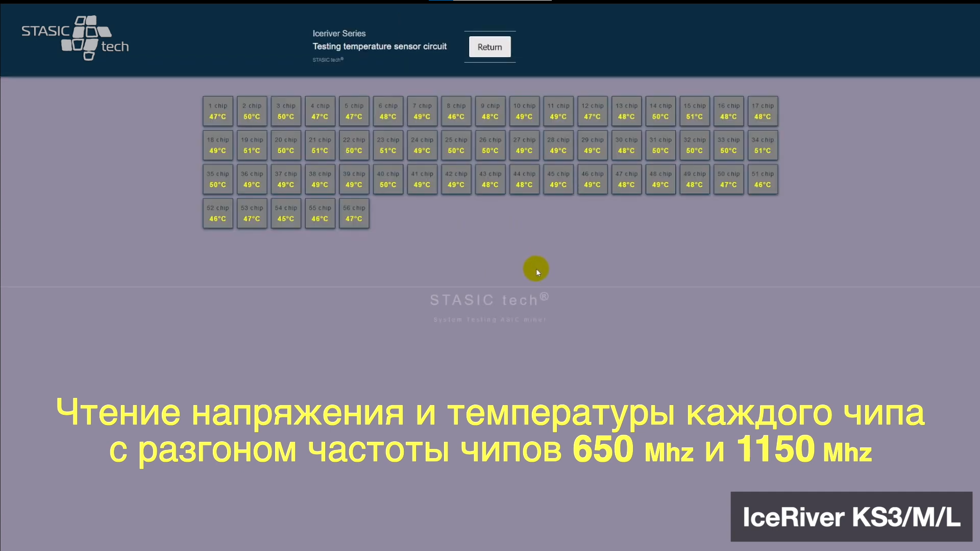
Task: Select the 7 chip tile
Action: tap(422, 111)
